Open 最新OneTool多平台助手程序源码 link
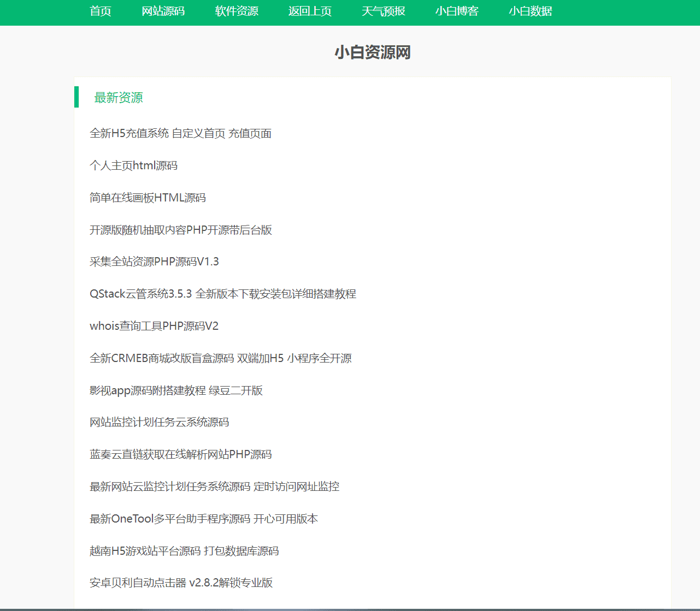 (x=204, y=519)
